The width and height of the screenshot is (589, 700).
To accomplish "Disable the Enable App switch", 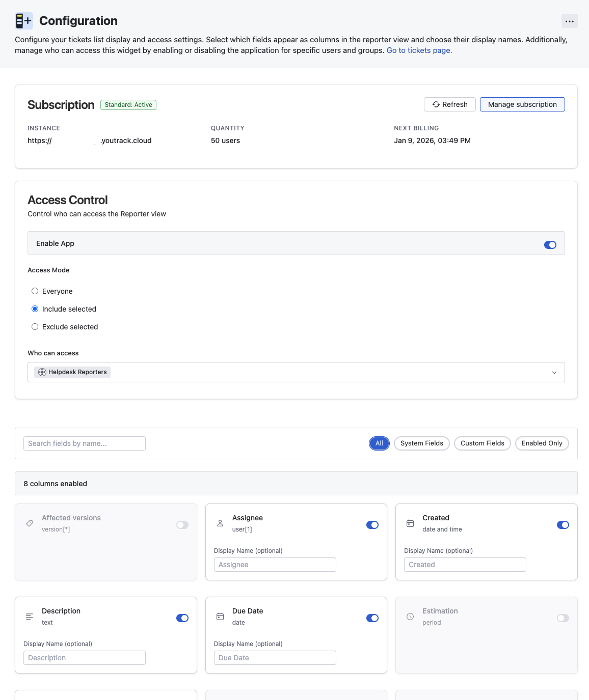I will [x=550, y=245].
